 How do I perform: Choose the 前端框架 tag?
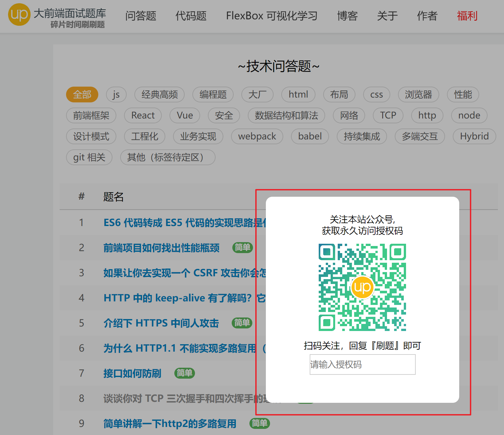coord(91,115)
